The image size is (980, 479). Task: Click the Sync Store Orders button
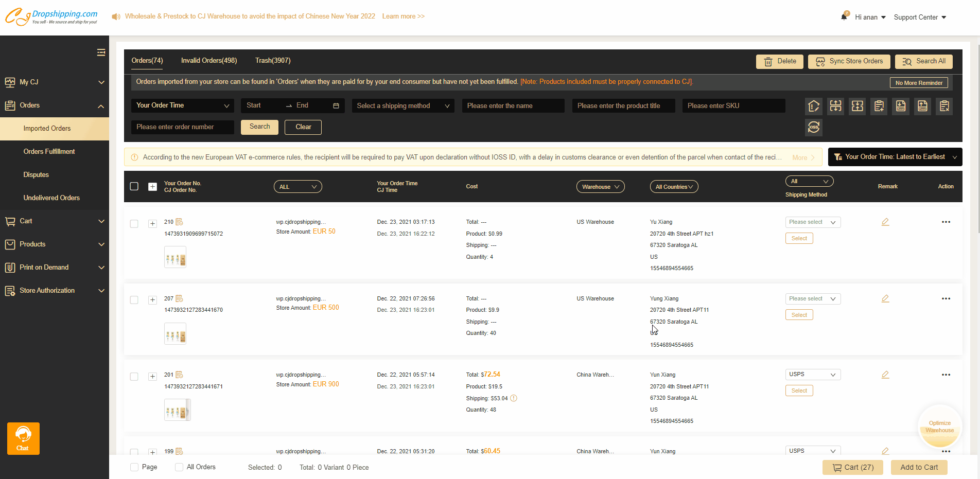point(849,61)
